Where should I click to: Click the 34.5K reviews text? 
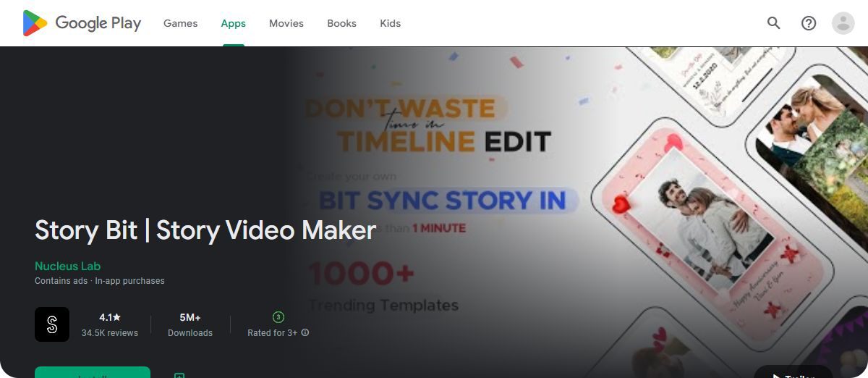(x=110, y=333)
